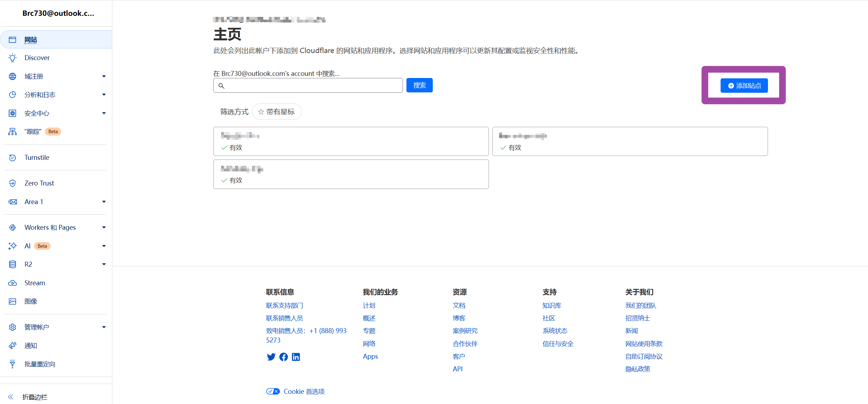
Task: Expand the Area 1 dropdown arrow
Action: click(x=104, y=202)
